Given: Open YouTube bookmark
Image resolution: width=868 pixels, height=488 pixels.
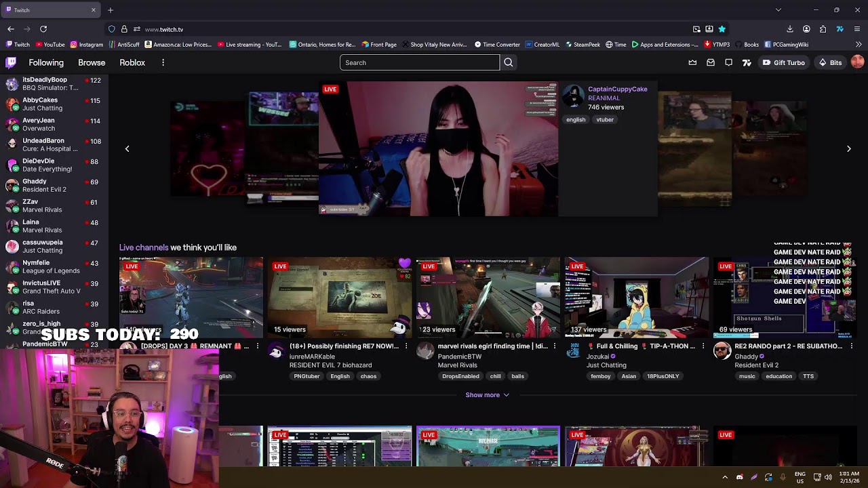Looking at the screenshot, I should [x=50, y=45].
